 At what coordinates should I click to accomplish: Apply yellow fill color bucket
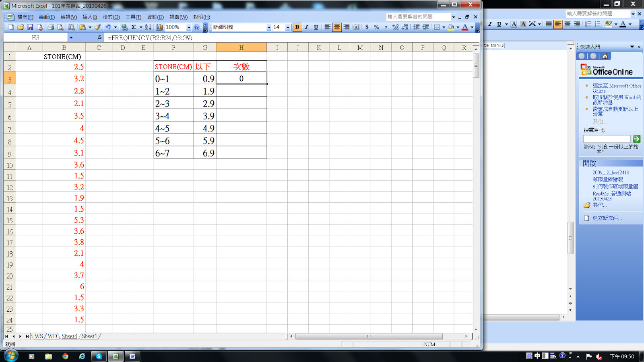[451, 27]
